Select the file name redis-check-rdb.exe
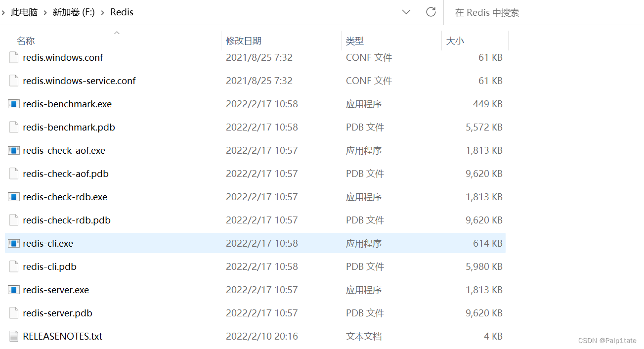 click(x=65, y=197)
